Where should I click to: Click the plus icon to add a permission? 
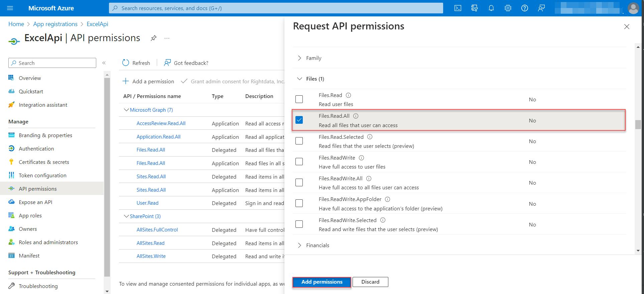pyautogui.click(x=126, y=81)
